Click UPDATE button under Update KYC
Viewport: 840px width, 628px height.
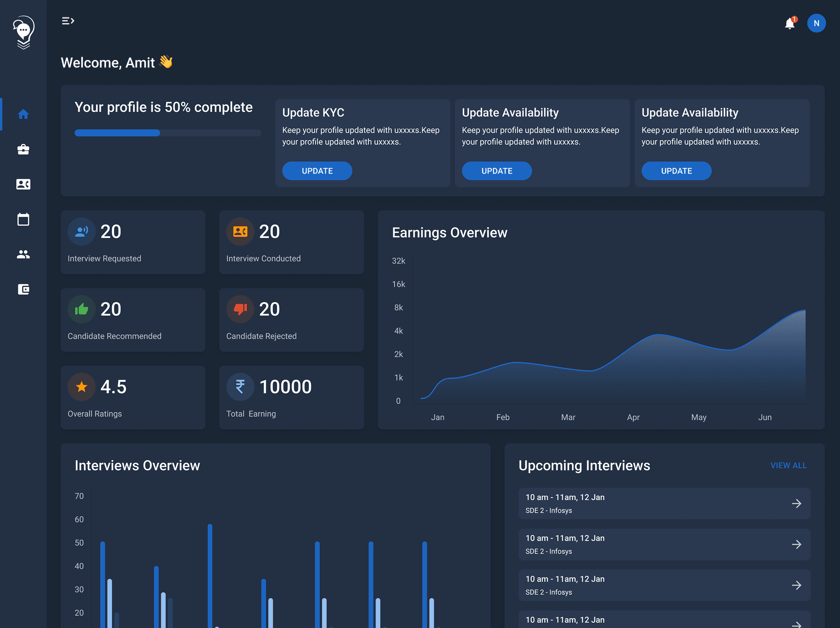317,171
